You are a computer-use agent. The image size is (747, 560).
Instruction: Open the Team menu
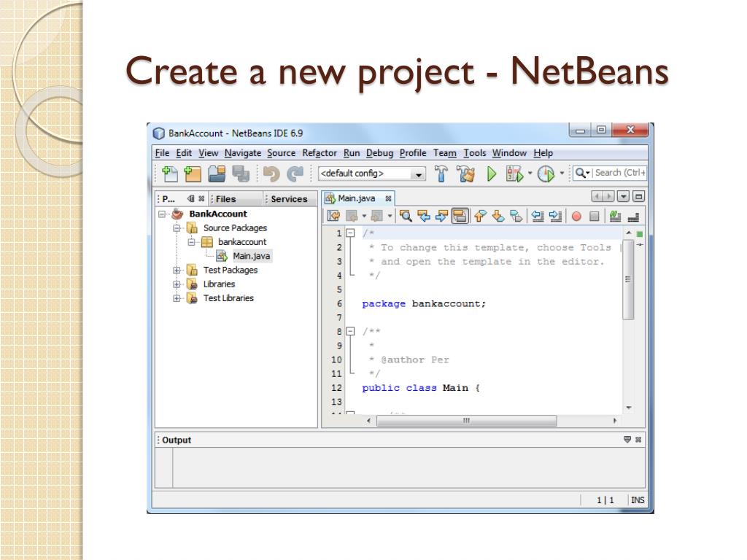click(x=444, y=153)
